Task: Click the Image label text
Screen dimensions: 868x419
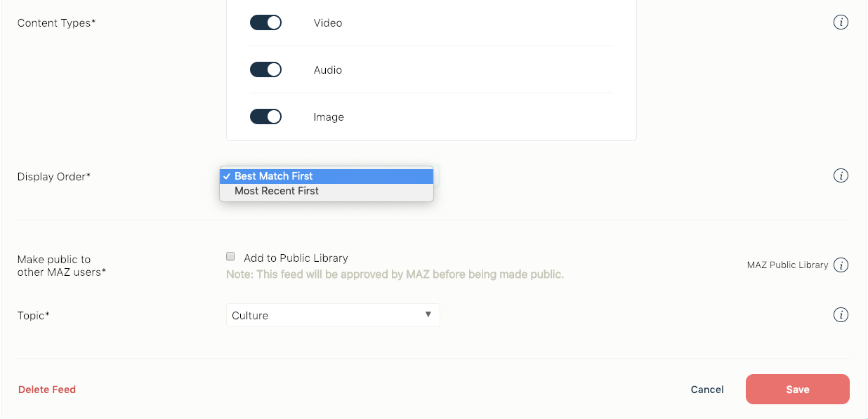Action: pyautogui.click(x=329, y=117)
